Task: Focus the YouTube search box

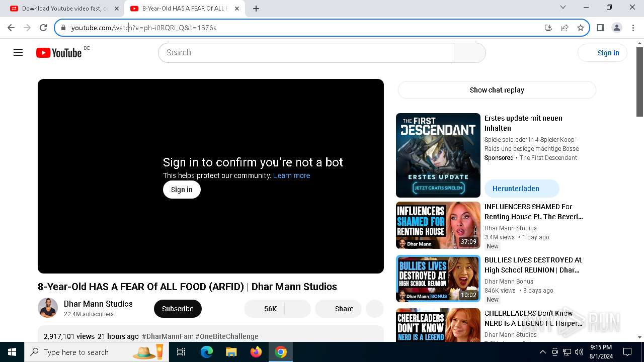Action: pos(306,53)
